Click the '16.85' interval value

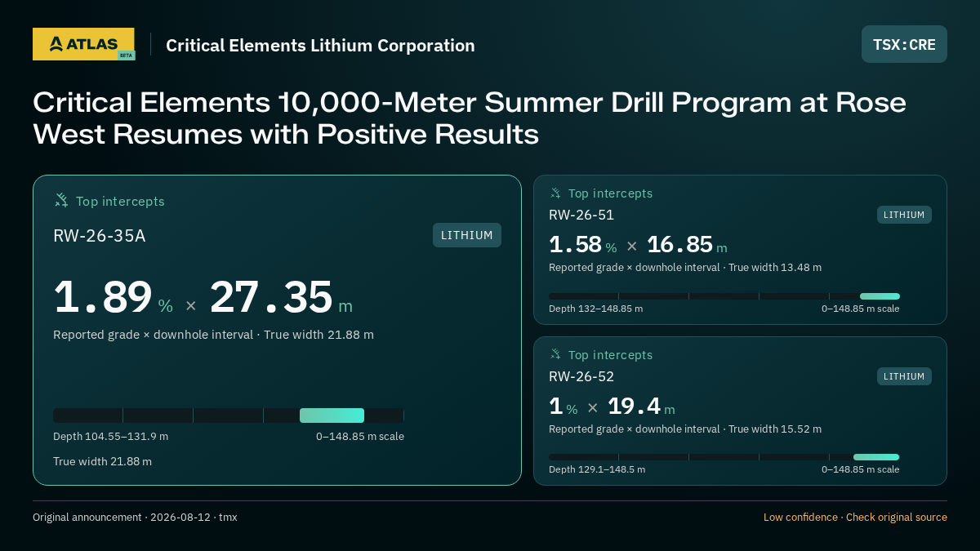[x=679, y=245]
